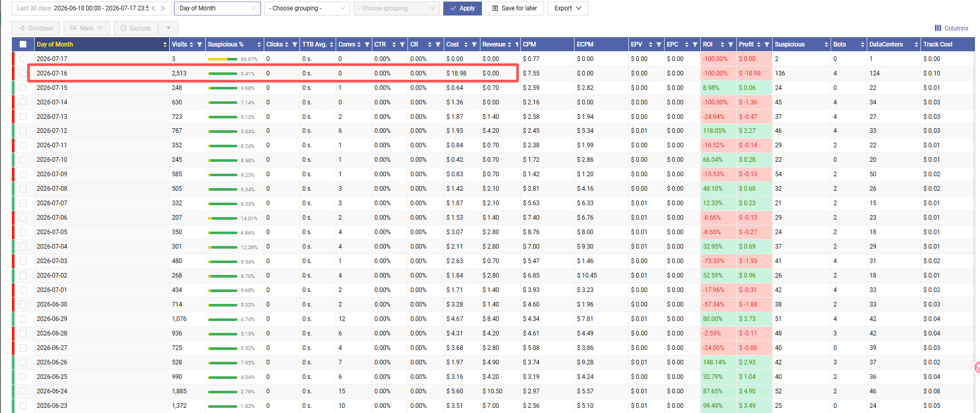Go to previous date range arrow
Image resolution: width=980 pixels, height=413 pixels.
tap(154, 8)
